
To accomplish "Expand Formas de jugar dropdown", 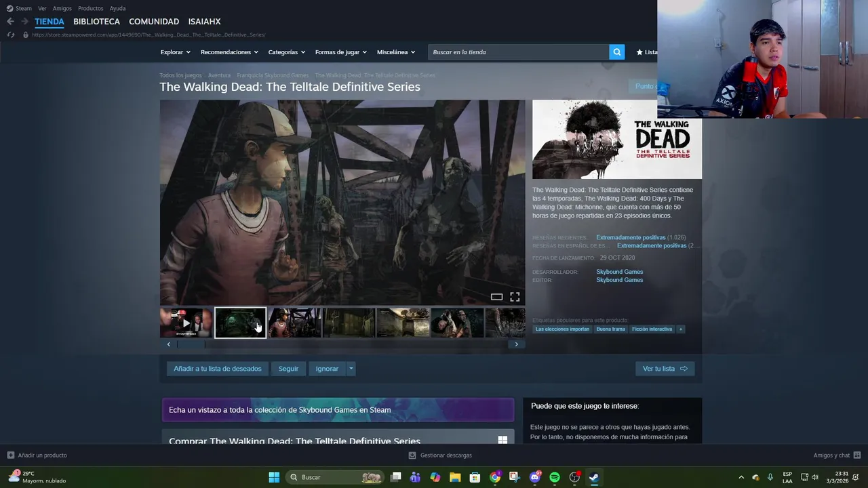I will 340,52.
